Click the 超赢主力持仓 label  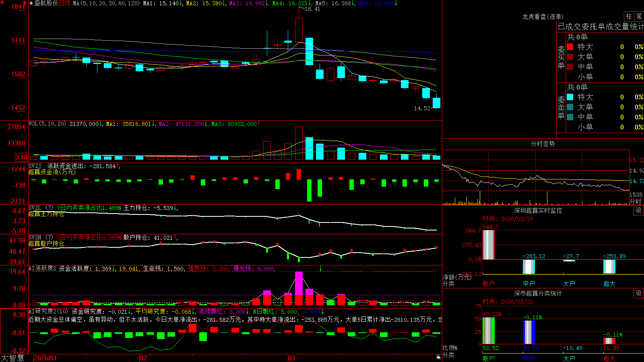[x=46, y=214]
